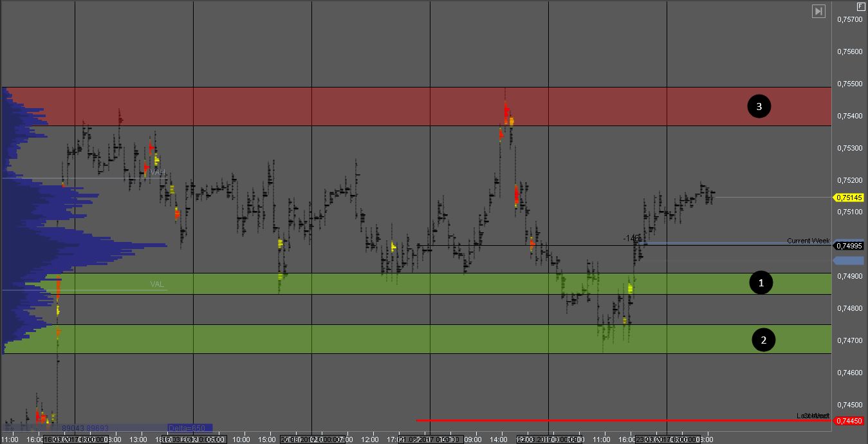
Task: Click the VAH label on volume profile
Action: click(158, 172)
